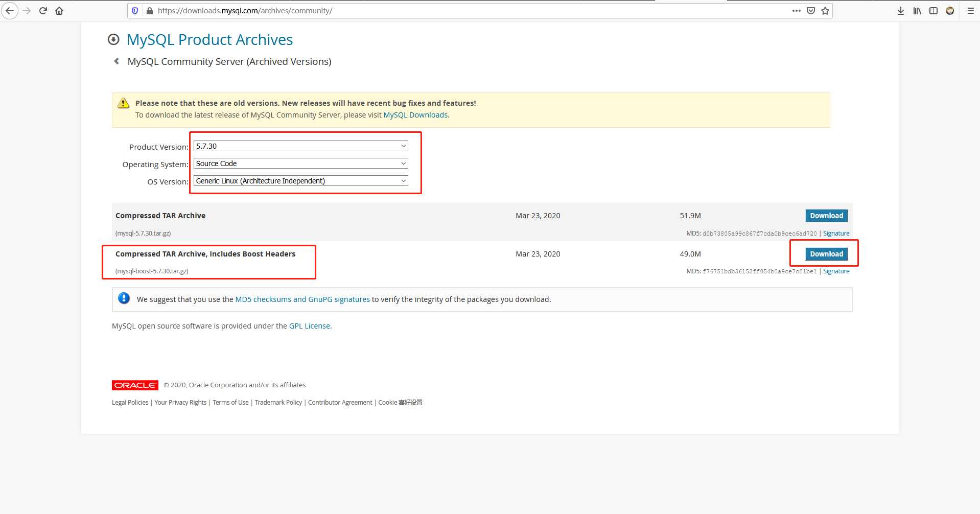Open page actions three-dot menu
Screen dimensions: 980x514
(796, 11)
